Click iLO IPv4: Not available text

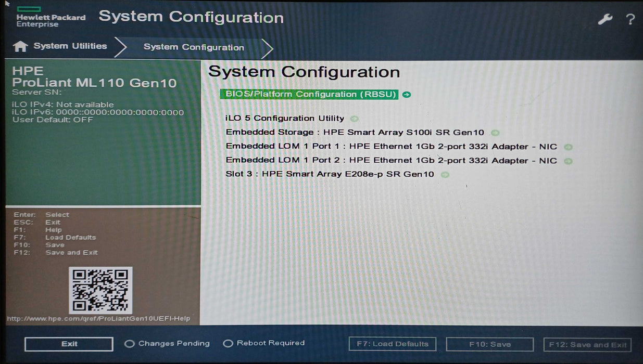(62, 105)
